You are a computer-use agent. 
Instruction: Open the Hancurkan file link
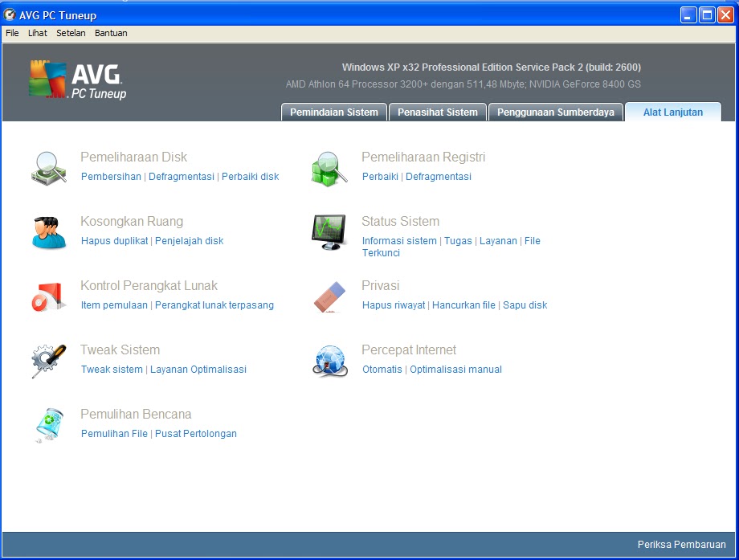click(463, 305)
